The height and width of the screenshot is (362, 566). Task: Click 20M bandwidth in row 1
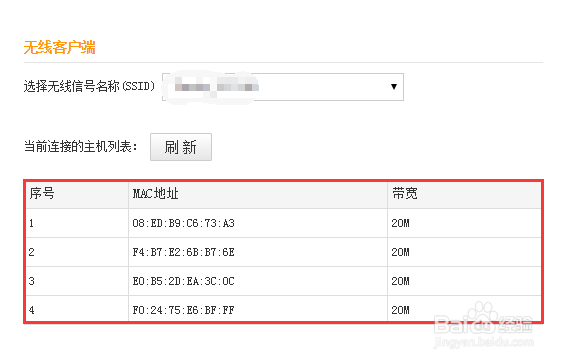click(x=400, y=223)
